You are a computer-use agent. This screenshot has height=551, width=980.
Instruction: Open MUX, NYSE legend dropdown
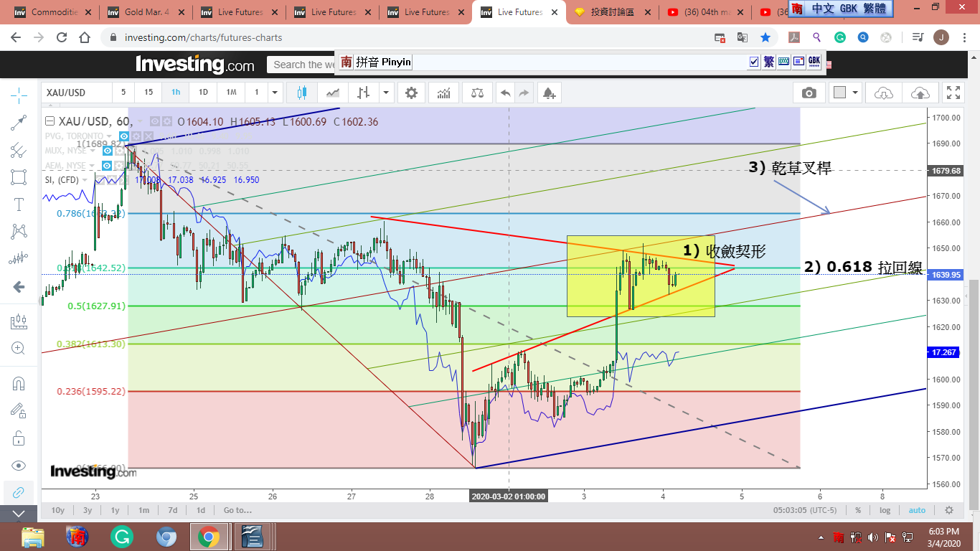93,151
